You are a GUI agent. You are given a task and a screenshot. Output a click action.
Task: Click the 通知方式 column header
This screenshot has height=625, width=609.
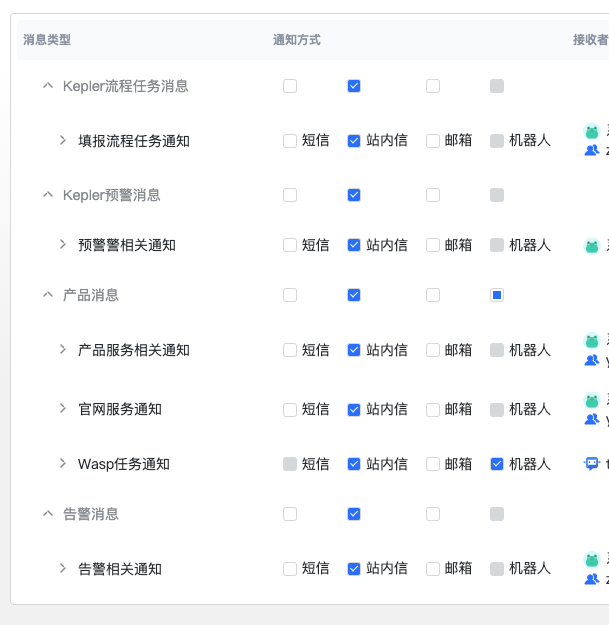coord(297,40)
